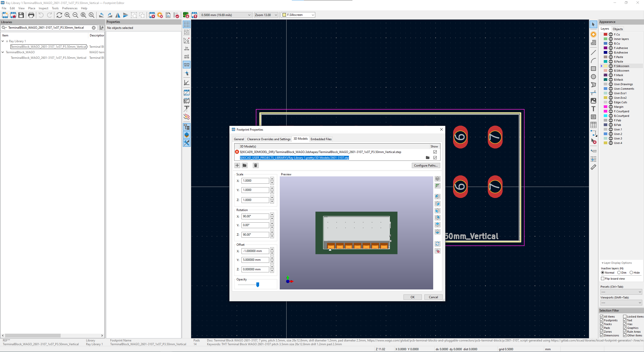Enable Flip board view checkbox

602,279
